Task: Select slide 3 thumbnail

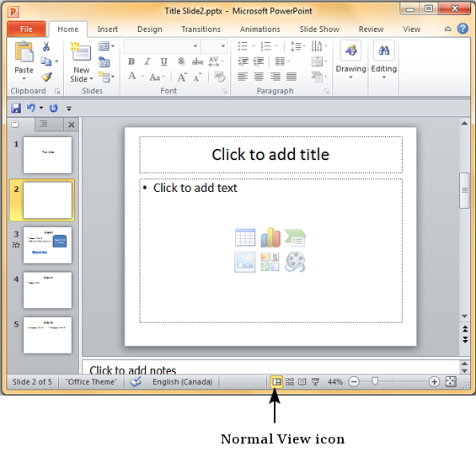Action: [48, 245]
